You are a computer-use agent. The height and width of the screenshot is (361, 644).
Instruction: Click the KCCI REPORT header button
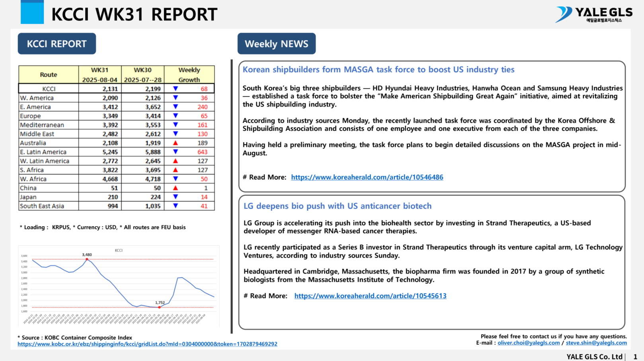coord(57,44)
